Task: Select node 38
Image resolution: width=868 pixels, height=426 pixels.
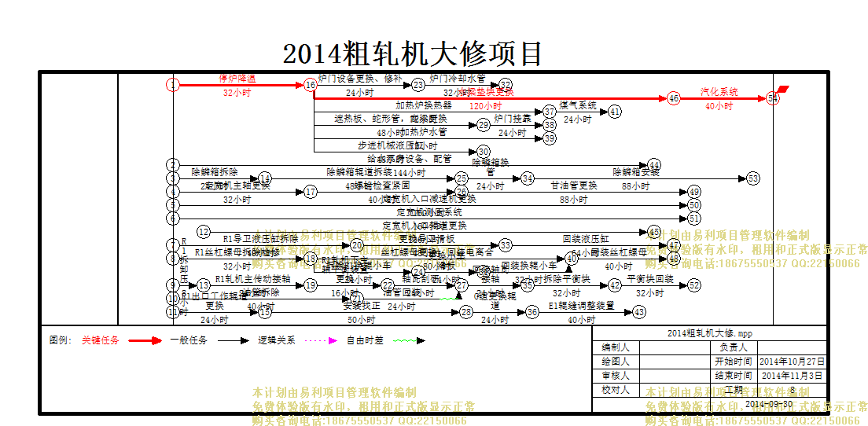Action: point(549,125)
